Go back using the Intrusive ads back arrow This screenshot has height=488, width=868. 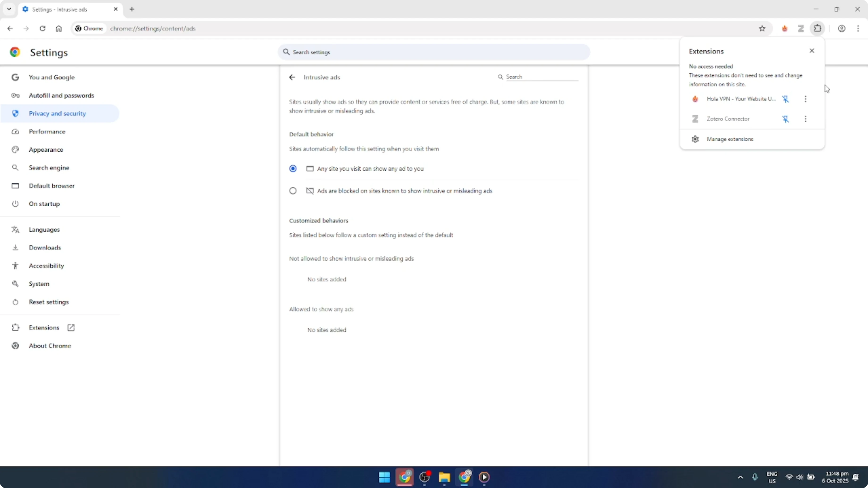click(292, 77)
